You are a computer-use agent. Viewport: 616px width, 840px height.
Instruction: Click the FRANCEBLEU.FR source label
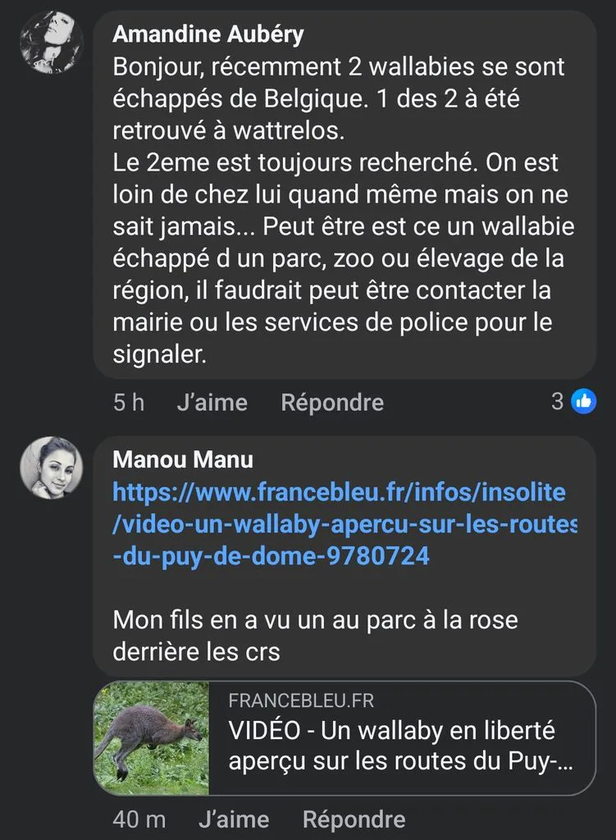pyautogui.click(x=301, y=701)
